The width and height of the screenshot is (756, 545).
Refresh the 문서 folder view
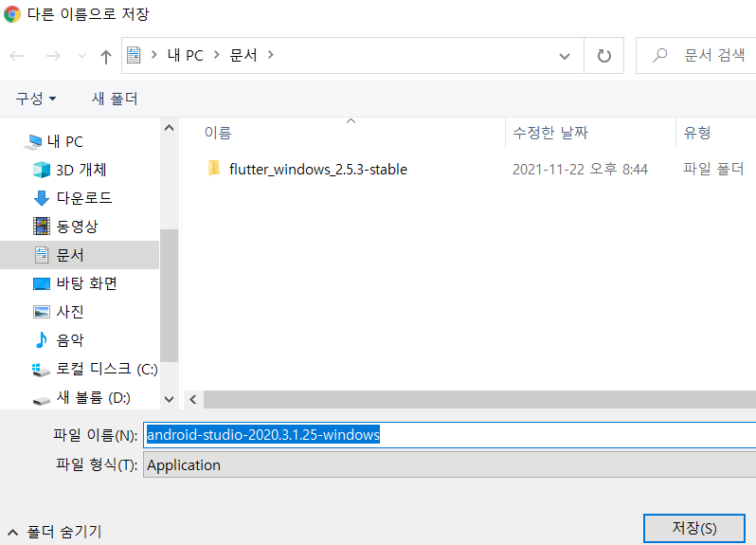(603, 56)
